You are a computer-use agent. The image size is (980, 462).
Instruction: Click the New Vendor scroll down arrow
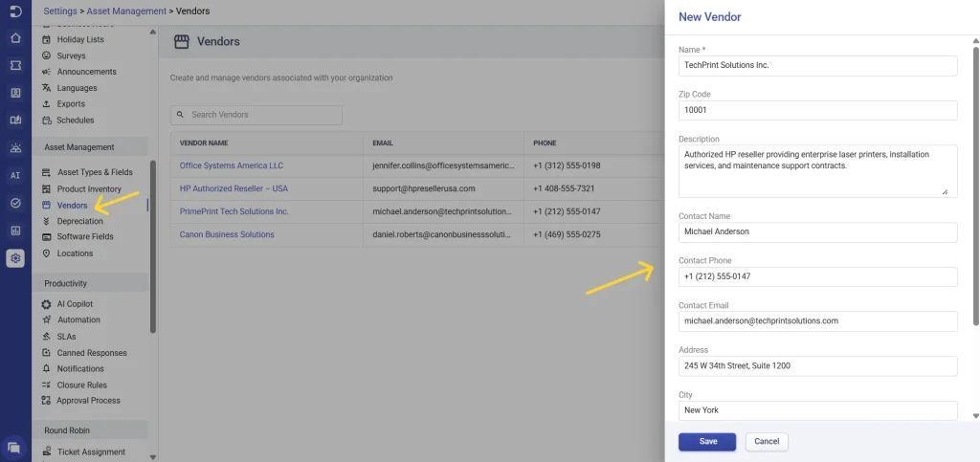[x=975, y=416]
